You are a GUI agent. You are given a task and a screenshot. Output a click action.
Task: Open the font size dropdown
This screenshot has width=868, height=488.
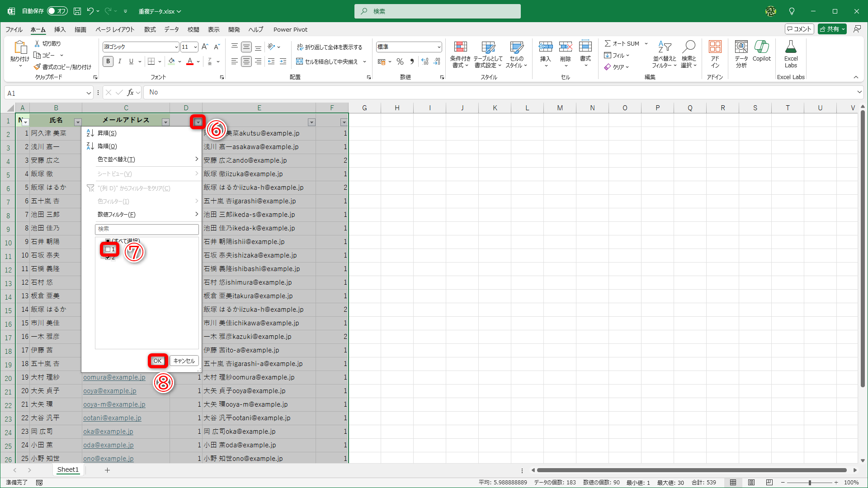coord(196,47)
